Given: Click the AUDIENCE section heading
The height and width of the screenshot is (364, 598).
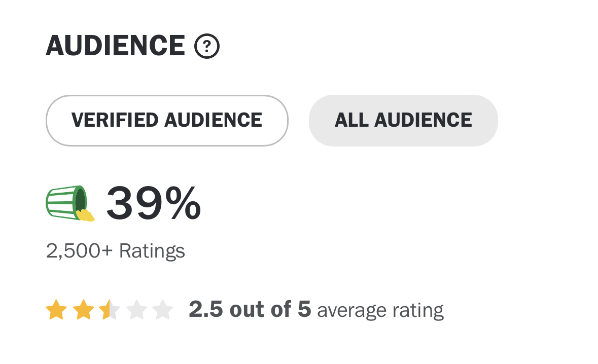Looking at the screenshot, I should point(115,46).
